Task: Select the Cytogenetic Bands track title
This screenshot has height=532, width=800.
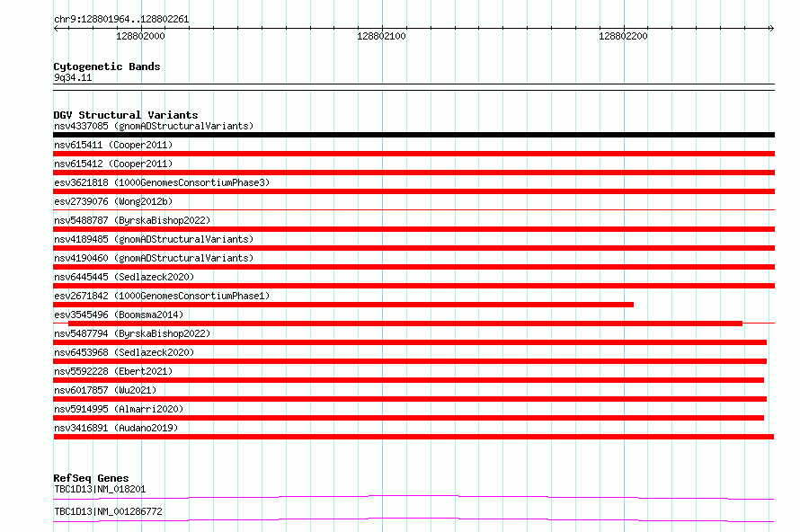Action: 107,66
